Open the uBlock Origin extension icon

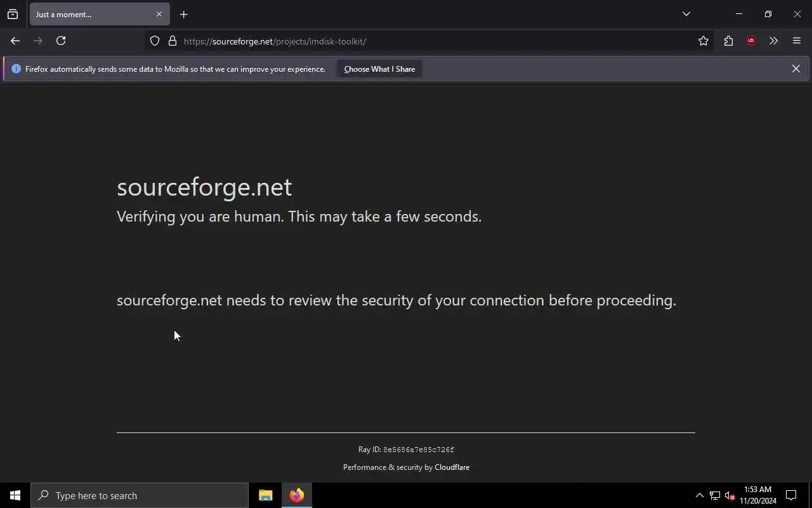751,41
